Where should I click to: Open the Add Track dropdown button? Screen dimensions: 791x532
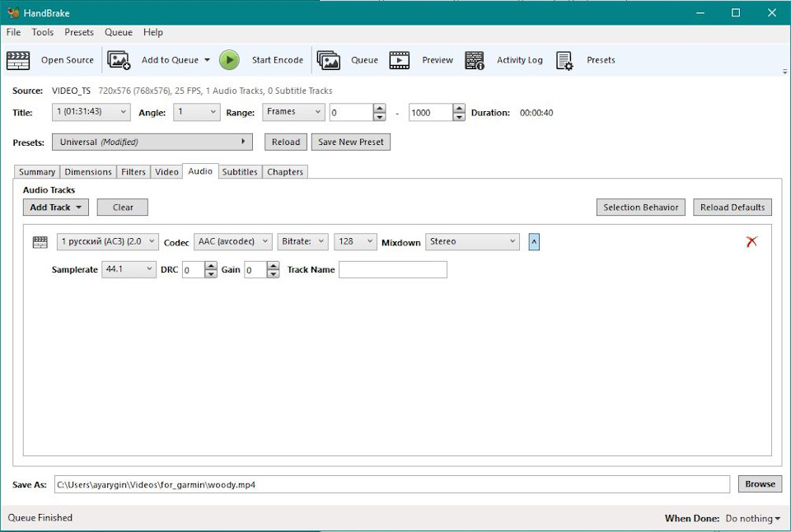55,208
